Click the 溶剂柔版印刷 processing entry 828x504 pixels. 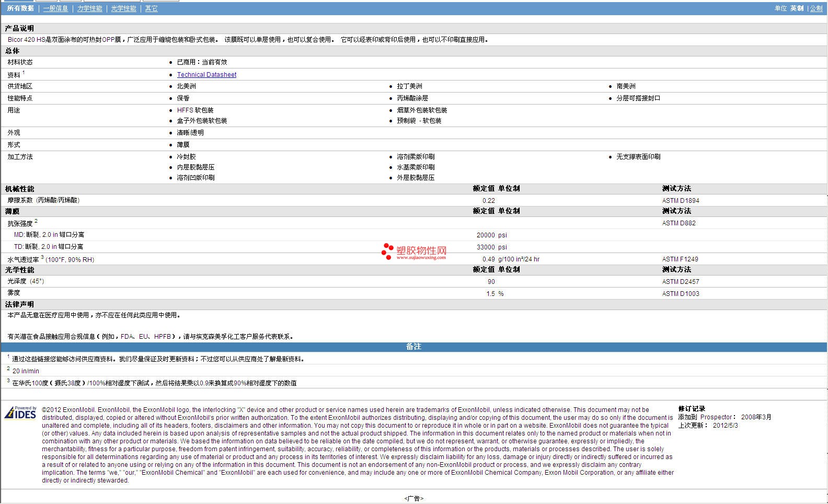coord(416,157)
